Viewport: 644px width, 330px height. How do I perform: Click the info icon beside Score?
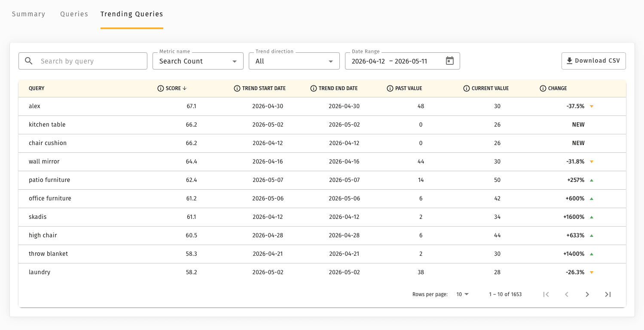point(161,88)
